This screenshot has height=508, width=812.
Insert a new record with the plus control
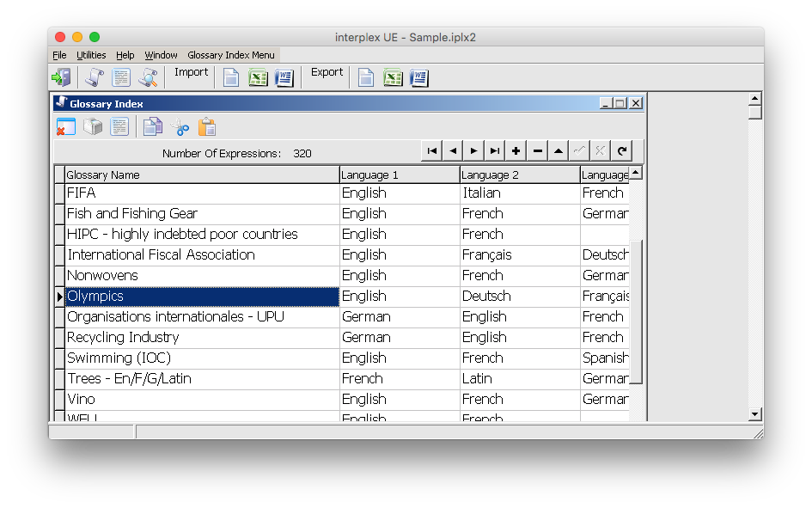click(x=515, y=150)
